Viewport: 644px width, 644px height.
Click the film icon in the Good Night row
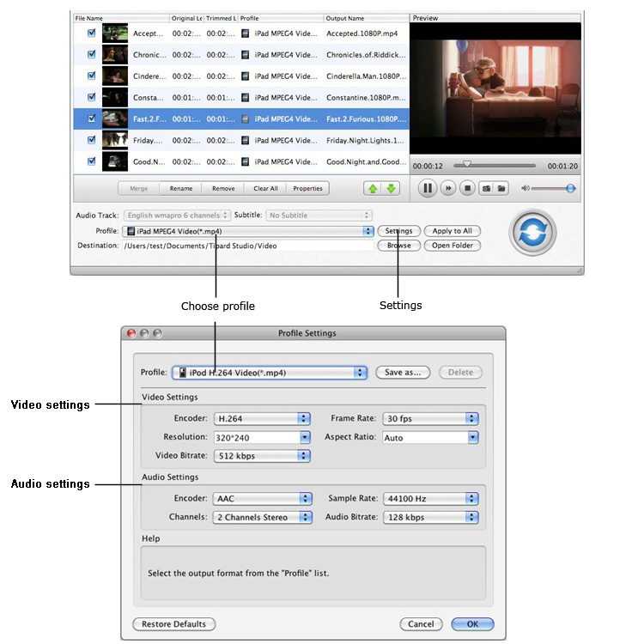coord(246,161)
